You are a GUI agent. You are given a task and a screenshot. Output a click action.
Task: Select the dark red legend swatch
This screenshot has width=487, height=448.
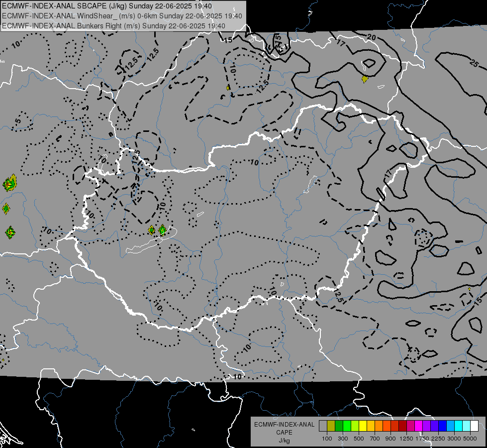[x=403, y=426]
